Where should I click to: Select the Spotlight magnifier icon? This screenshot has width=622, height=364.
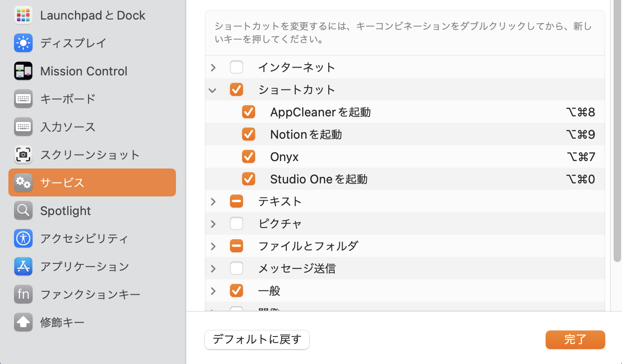tap(23, 210)
